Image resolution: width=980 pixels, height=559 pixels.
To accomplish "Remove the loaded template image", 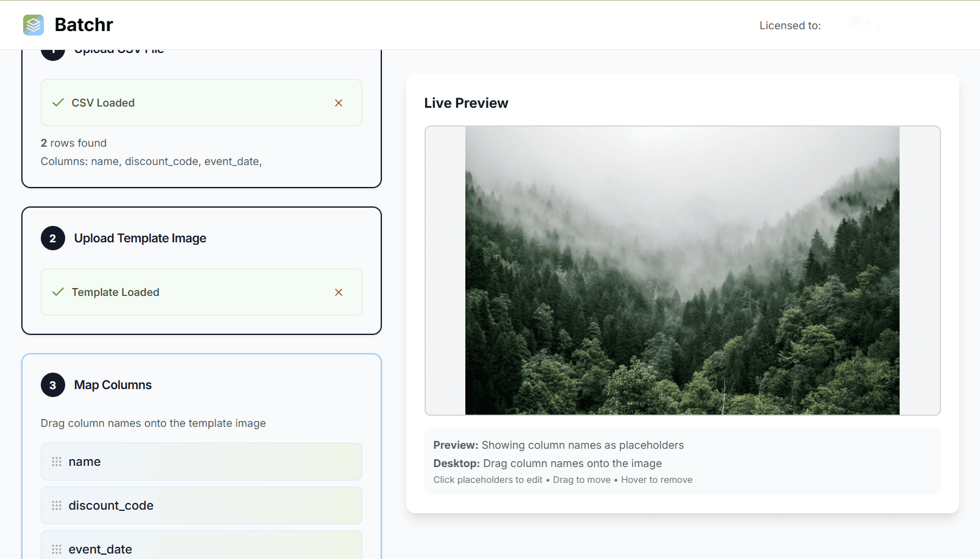I will (x=339, y=292).
